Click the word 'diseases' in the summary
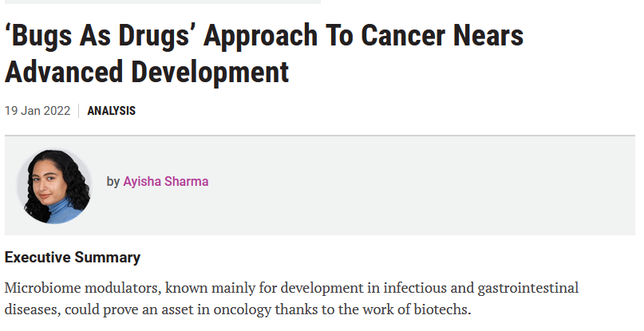644x331 pixels. point(29,309)
